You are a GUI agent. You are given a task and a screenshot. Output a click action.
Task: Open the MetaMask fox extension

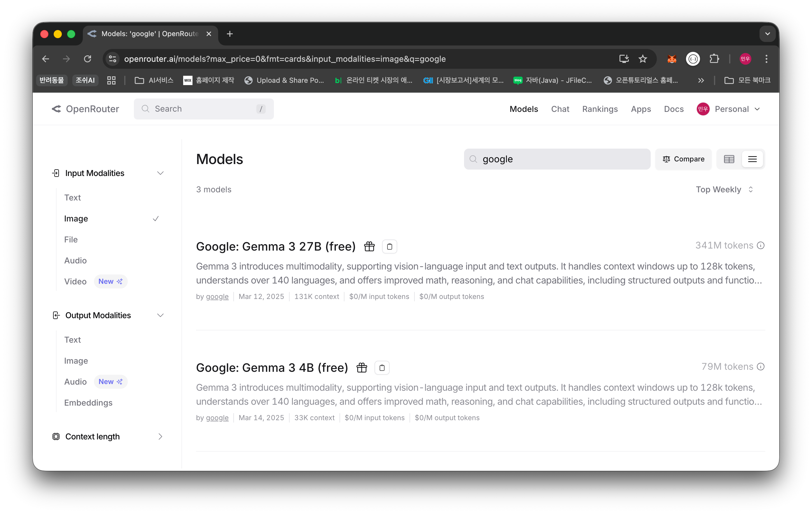pos(672,59)
